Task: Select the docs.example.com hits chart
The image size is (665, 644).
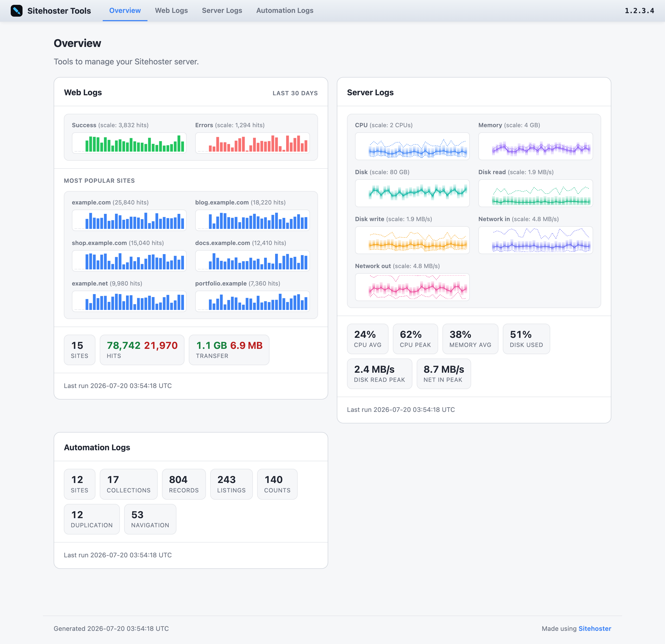Action: pyautogui.click(x=252, y=261)
